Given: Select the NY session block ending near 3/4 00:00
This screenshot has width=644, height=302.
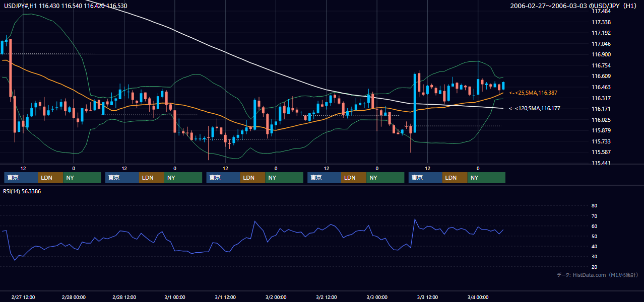Looking at the screenshot, I should pyautogui.click(x=486, y=178).
